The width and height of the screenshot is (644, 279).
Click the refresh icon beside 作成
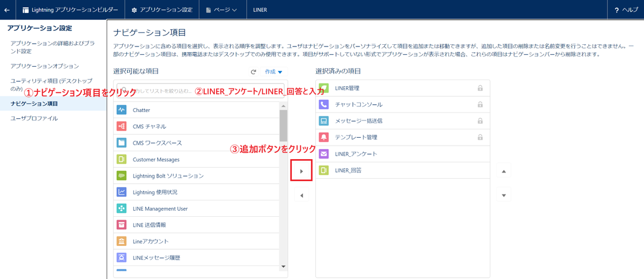[254, 72]
